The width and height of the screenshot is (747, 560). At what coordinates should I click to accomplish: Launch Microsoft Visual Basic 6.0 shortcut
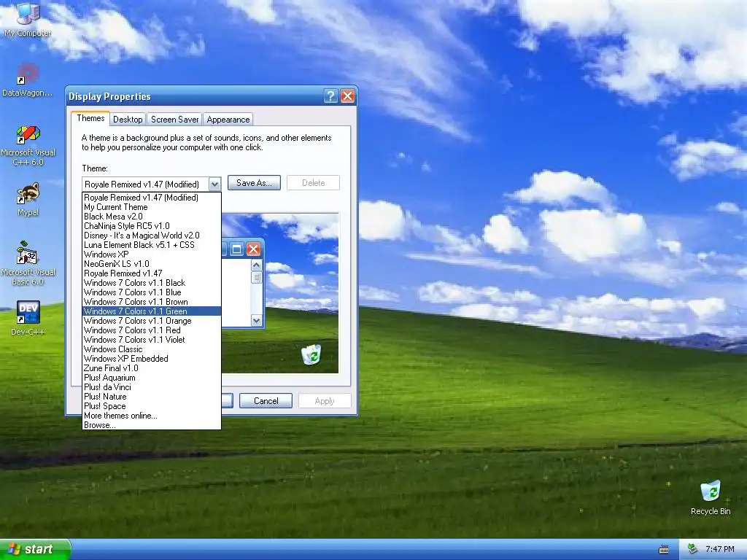[x=28, y=264]
